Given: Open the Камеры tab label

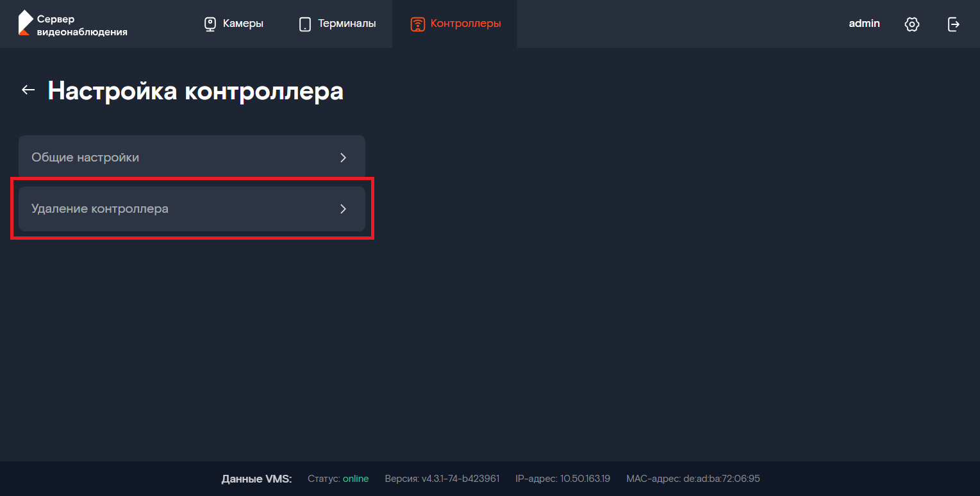Looking at the screenshot, I should pos(243,24).
